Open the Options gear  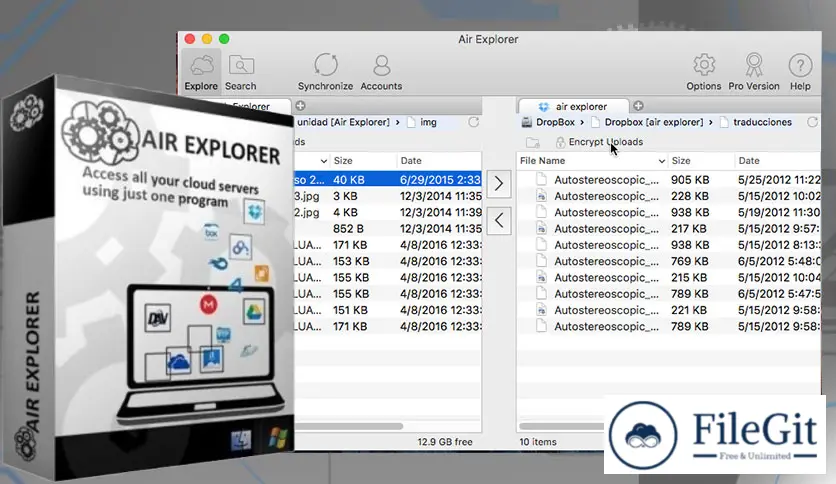pyautogui.click(x=704, y=72)
